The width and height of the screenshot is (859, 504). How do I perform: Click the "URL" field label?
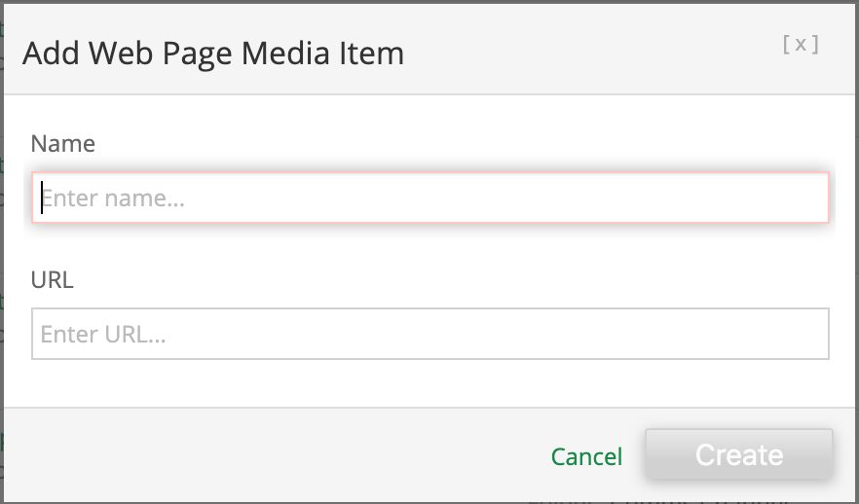[x=53, y=280]
